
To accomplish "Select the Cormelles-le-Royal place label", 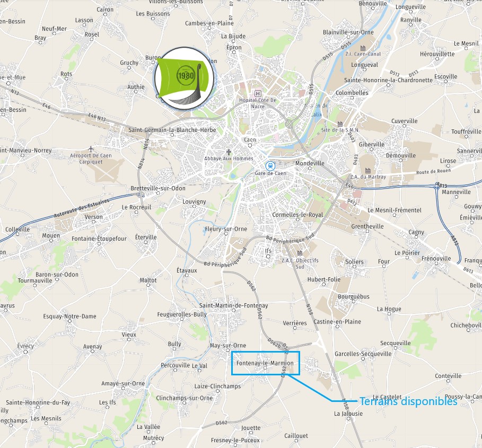I will click(x=297, y=215).
